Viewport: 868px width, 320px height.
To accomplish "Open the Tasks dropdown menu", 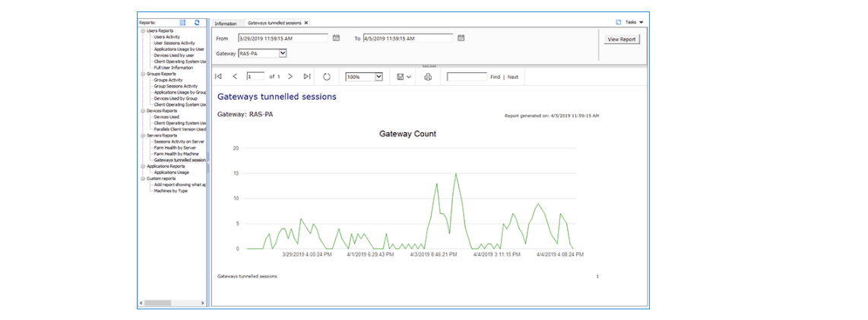I will click(634, 22).
